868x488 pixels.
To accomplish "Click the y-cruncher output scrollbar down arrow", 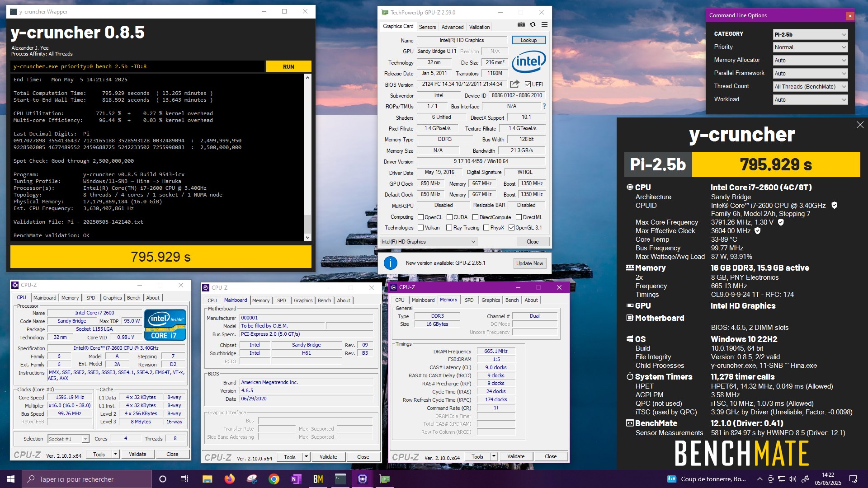I will tap(307, 238).
